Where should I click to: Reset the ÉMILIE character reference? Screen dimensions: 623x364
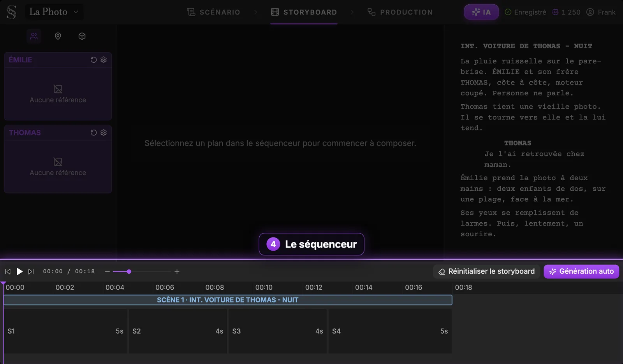93,60
